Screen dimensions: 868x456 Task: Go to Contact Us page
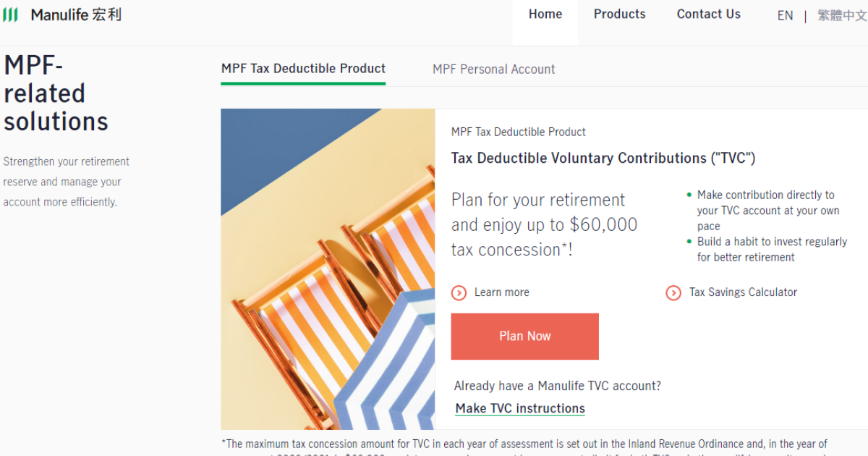pos(708,14)
